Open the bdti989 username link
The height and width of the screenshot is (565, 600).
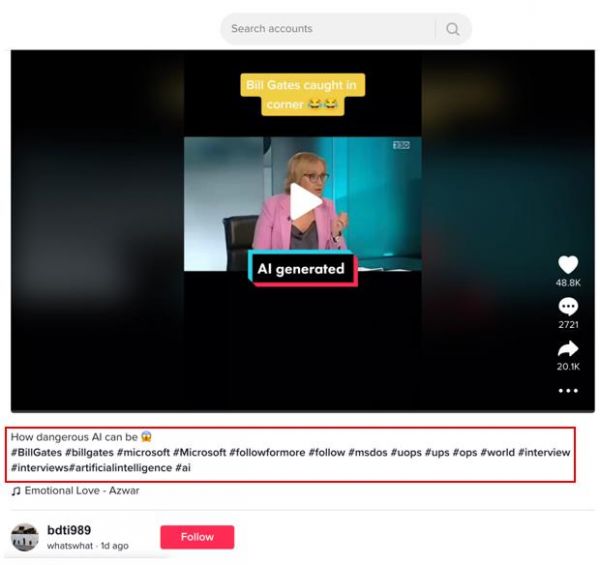pyautogui.click(x=69, y=530)
